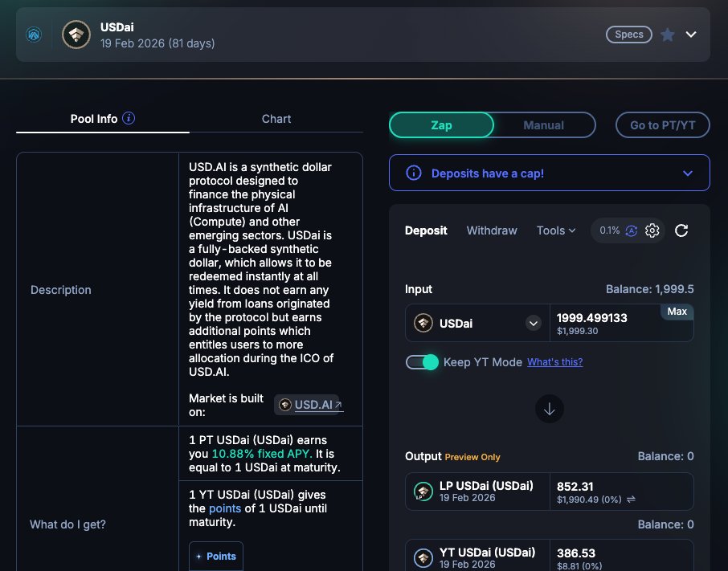Click the USDai token logo in header
Viewport: 728px width, 571px height.
coord(76,35)
